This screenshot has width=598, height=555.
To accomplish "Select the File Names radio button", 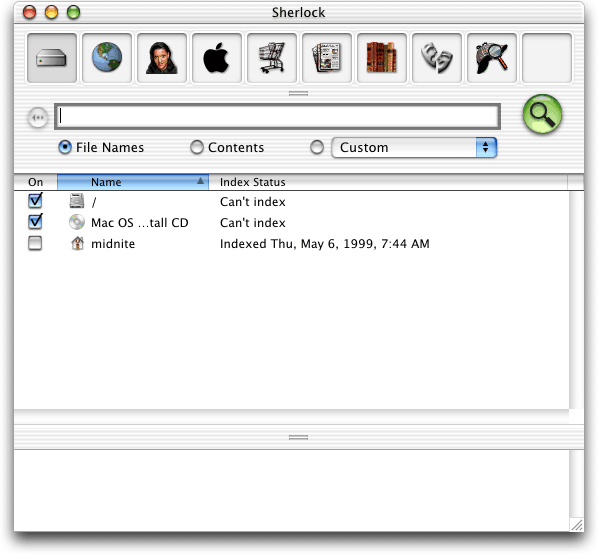I will click(65, 147).
